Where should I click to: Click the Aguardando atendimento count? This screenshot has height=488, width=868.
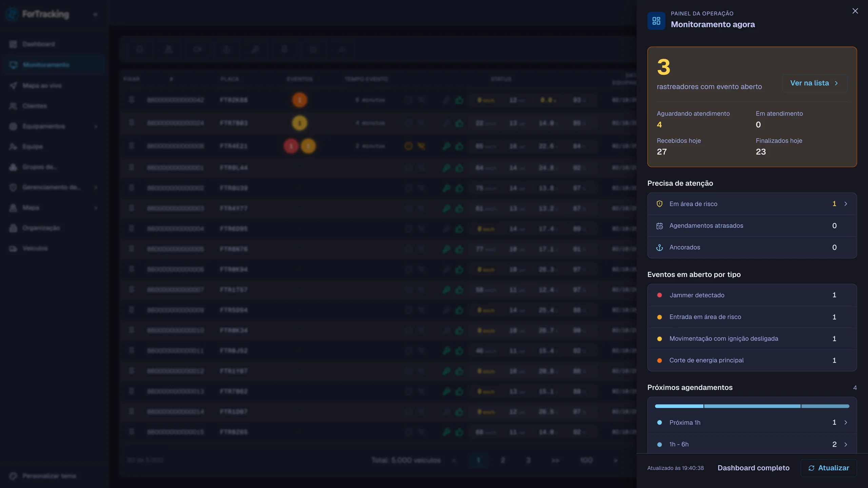[659, 125]
